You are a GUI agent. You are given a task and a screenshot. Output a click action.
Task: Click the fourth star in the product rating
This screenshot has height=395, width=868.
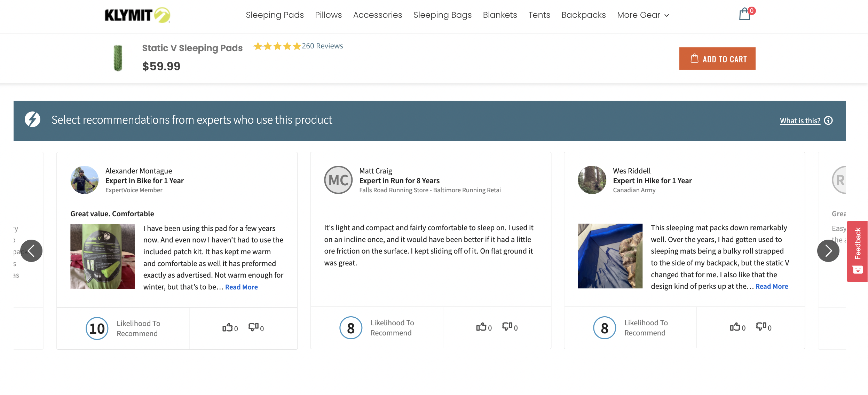pyautogui.click(x=287, y=46)
